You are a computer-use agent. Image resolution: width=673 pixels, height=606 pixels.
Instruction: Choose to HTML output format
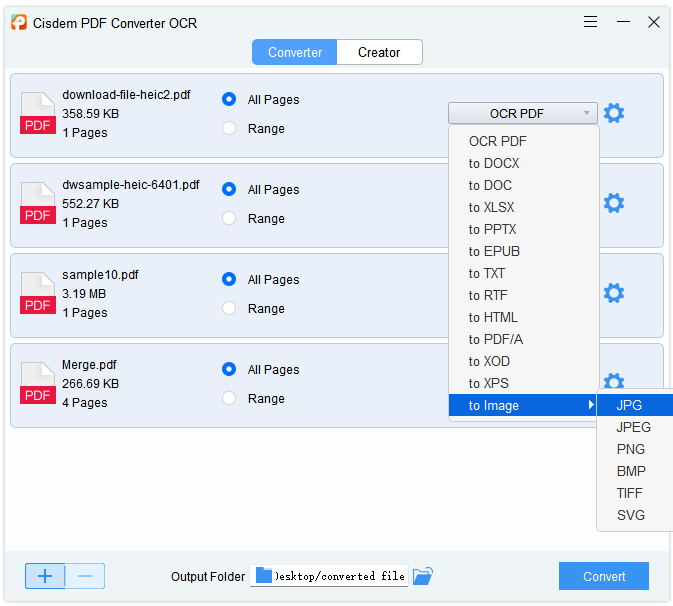(x=524, y=317)
